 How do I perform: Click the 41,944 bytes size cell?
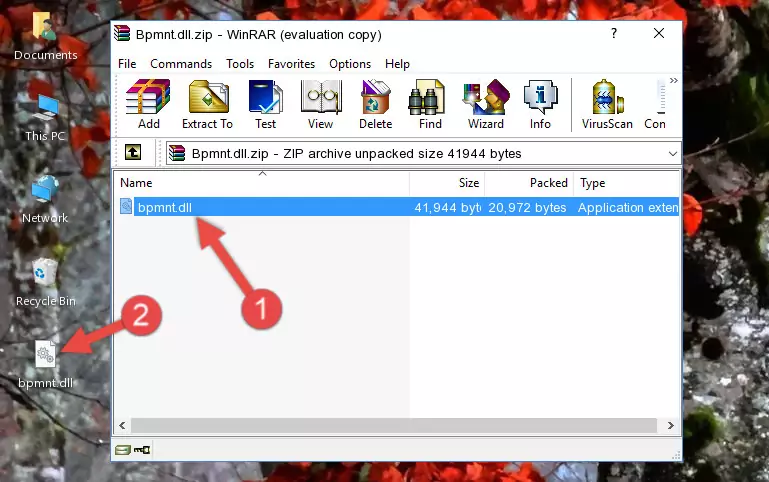pos(447,207)
